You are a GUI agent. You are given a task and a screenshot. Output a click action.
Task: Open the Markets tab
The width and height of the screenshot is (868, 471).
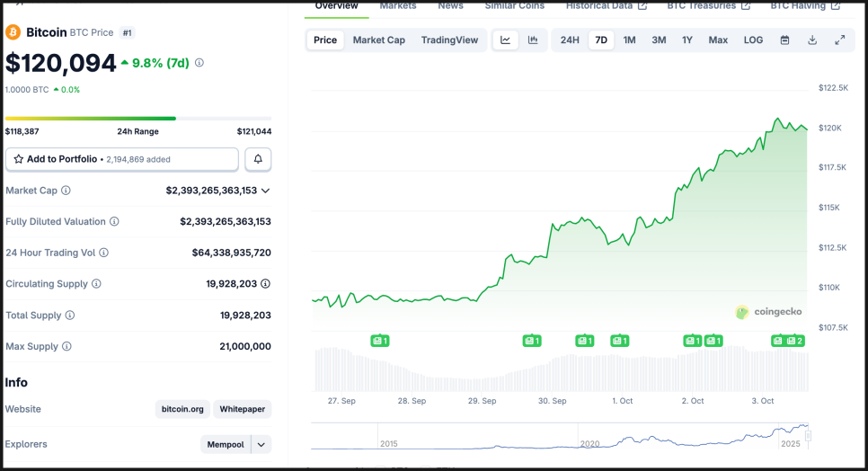397,6
